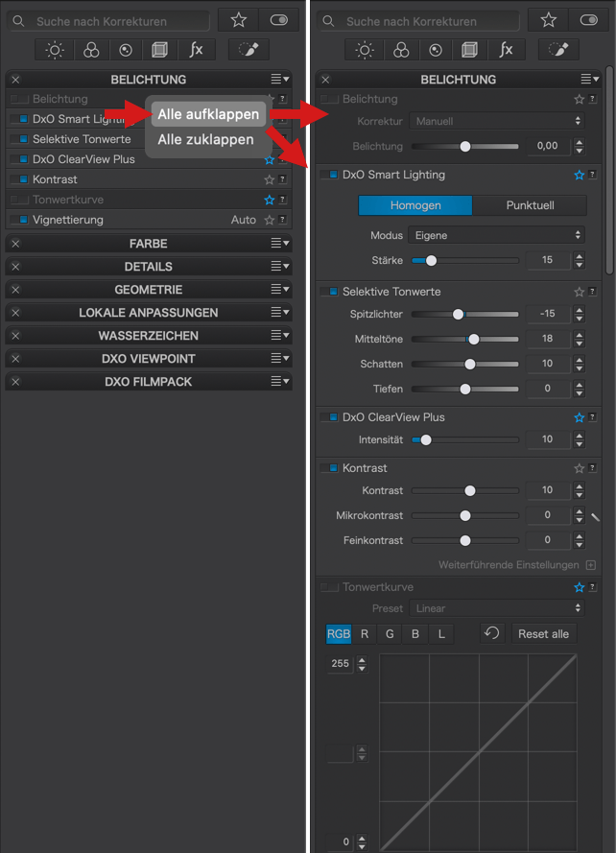This screenshot has width=616, height=853.
Task: Click the Reset alle button
Action: coord(543,634)
